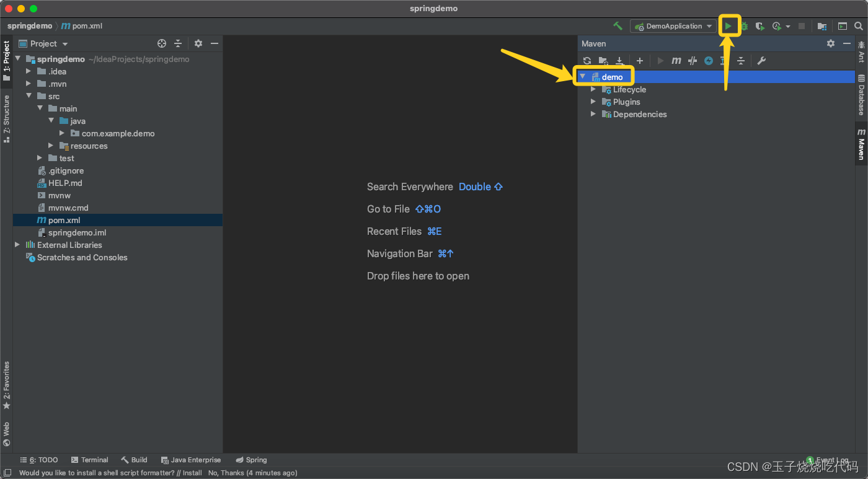Expand com.example.demo package arrow
This screenshot has width=868, height=479.
(62, 134)
